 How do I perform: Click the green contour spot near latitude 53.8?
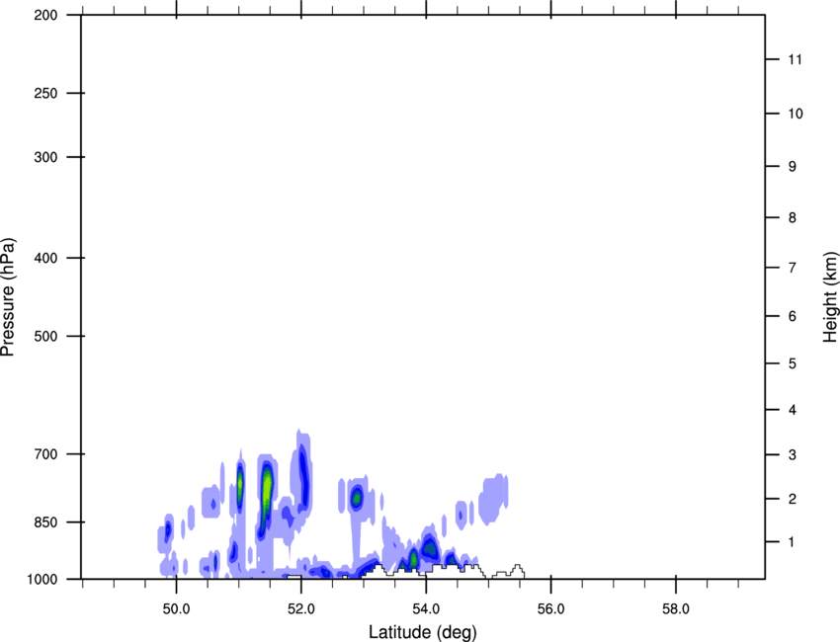[x=413, y=558]
